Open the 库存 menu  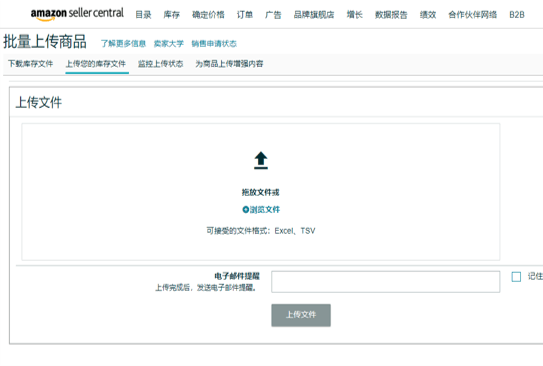click(172, 15)
